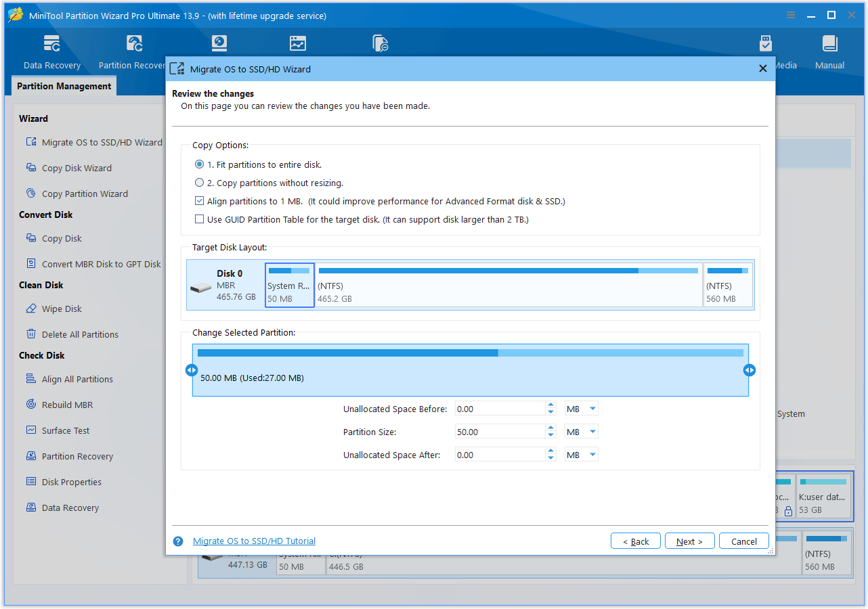Click the MiniTool app logo icon
The height and width of the screenshot is (609, 868).
coord(16,15)
